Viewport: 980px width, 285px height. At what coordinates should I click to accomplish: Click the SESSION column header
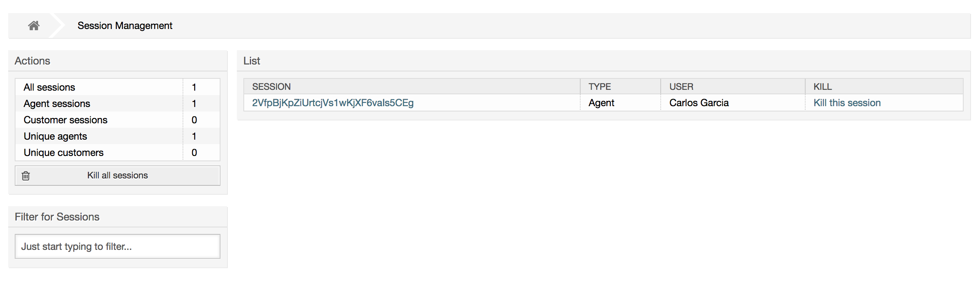[271, 87]
